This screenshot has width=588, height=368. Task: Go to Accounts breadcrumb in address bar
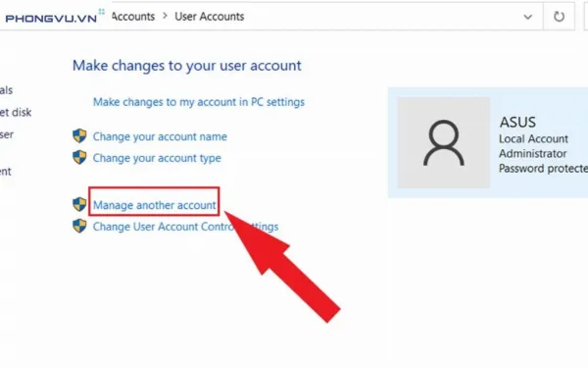coord(133,17)
